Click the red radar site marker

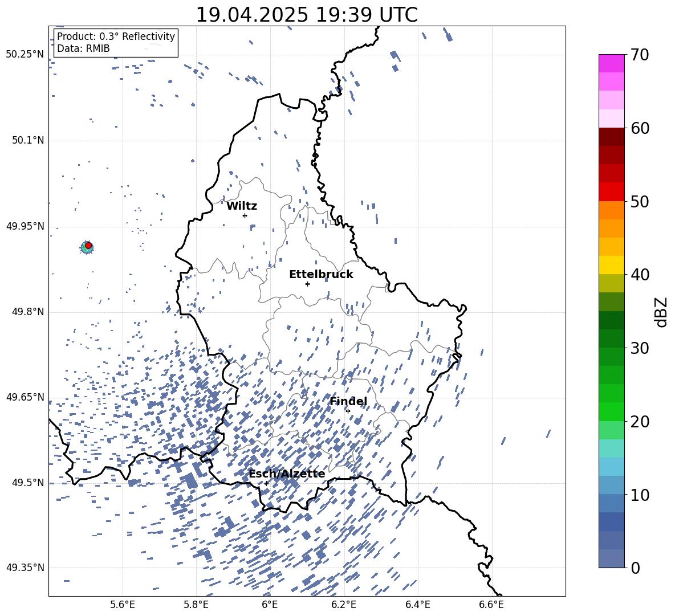(88, 246)
